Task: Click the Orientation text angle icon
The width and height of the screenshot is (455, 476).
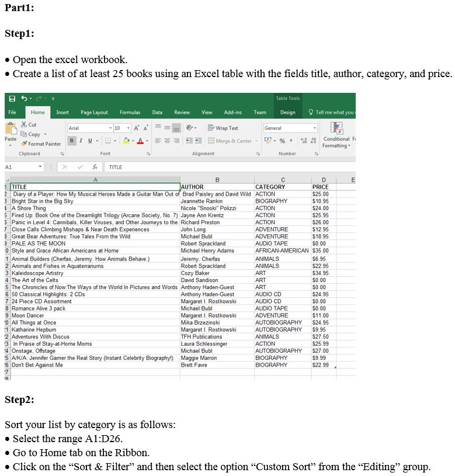Action: click(189, 128)
